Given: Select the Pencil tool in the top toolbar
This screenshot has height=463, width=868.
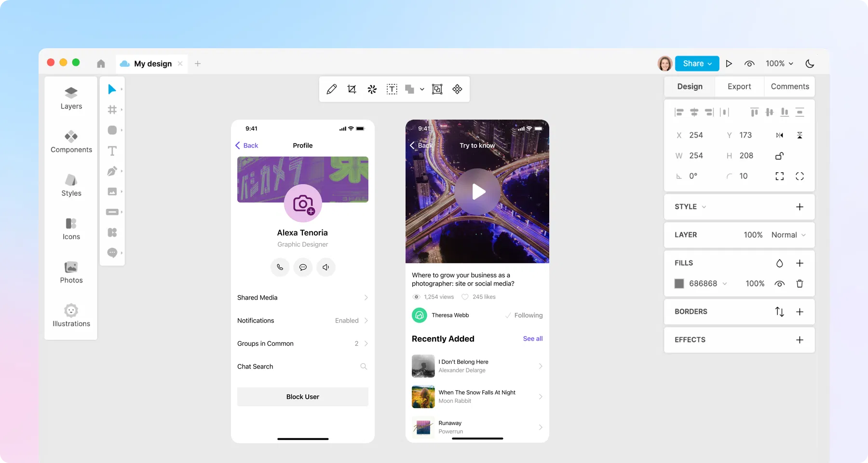Looking at the screenshot, I should coord(331,89).
